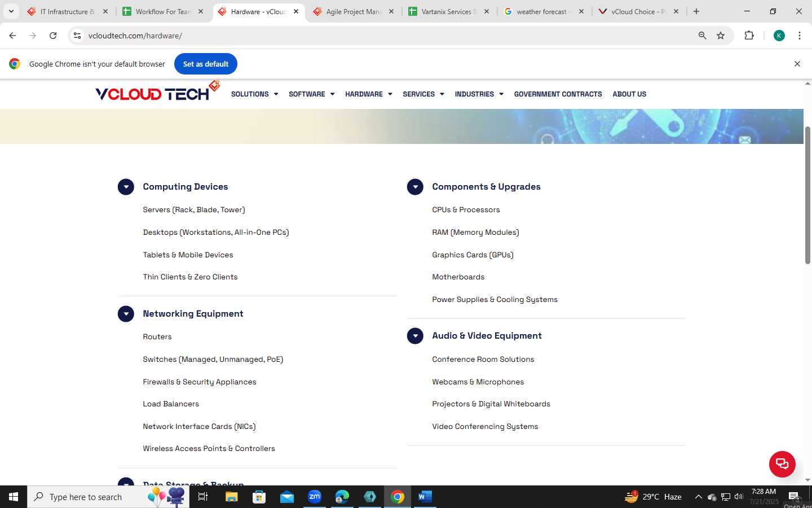The height and width of the screenshot is (508, 812).
Task: Show hidden system tray icons
Action: click(x=698, y=497)
